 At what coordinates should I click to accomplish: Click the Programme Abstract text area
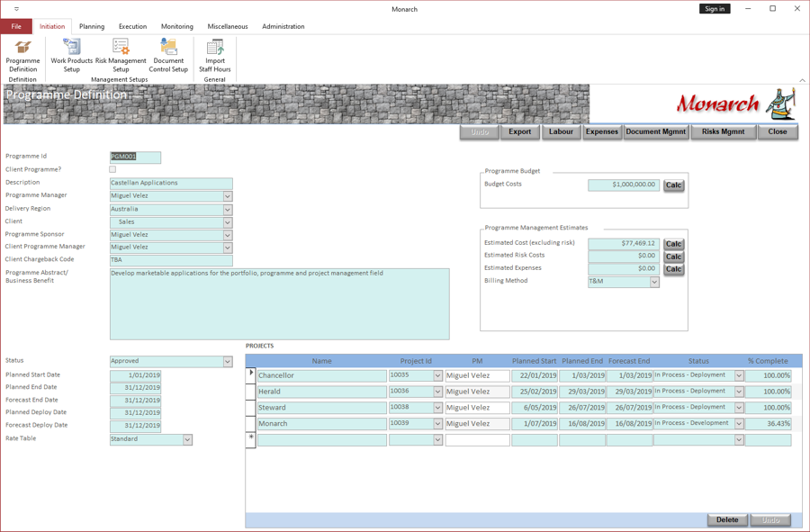[x=280, y=303]
